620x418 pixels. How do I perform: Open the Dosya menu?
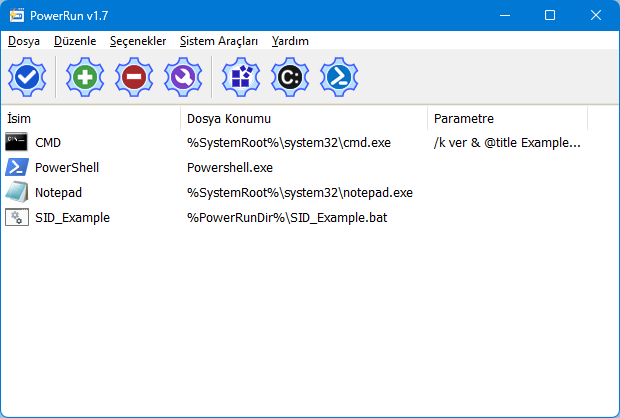click(x=24, y=41)
